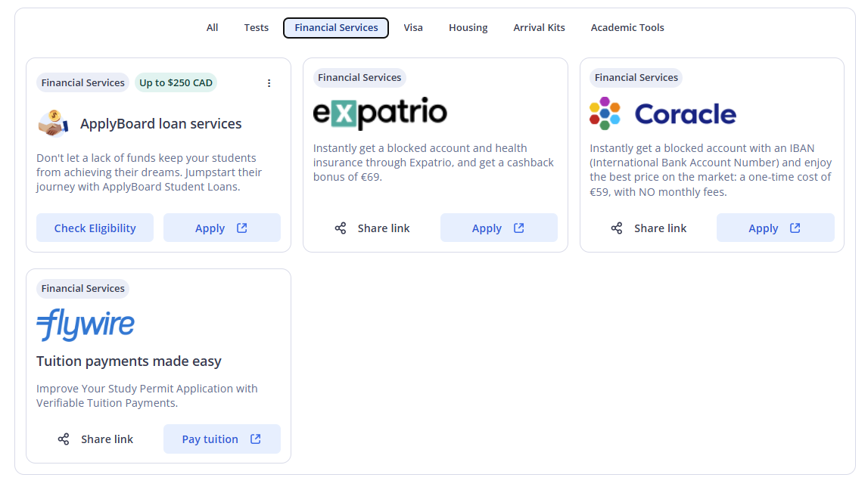Click Expatrio description about cashback bonus
The image size is (868, 493).
coord(434,163)
